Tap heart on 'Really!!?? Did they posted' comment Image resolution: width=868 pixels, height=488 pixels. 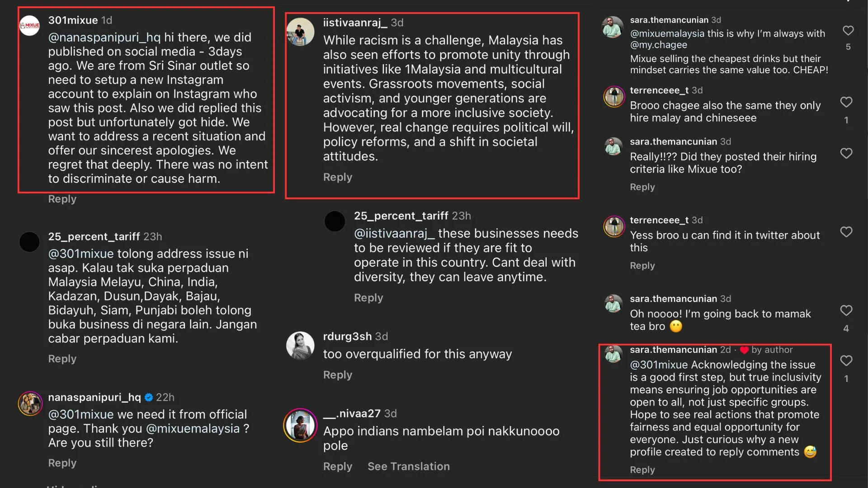click(846, 154)
